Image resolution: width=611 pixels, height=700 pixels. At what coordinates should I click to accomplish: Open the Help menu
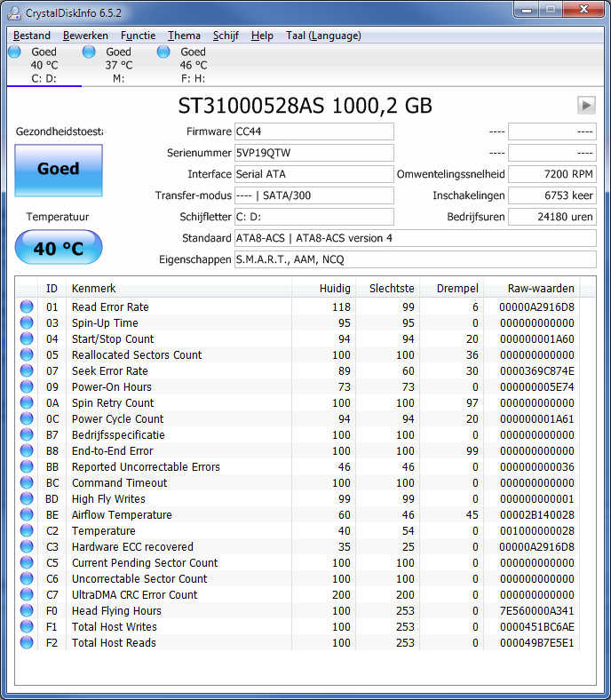[262, 36]
